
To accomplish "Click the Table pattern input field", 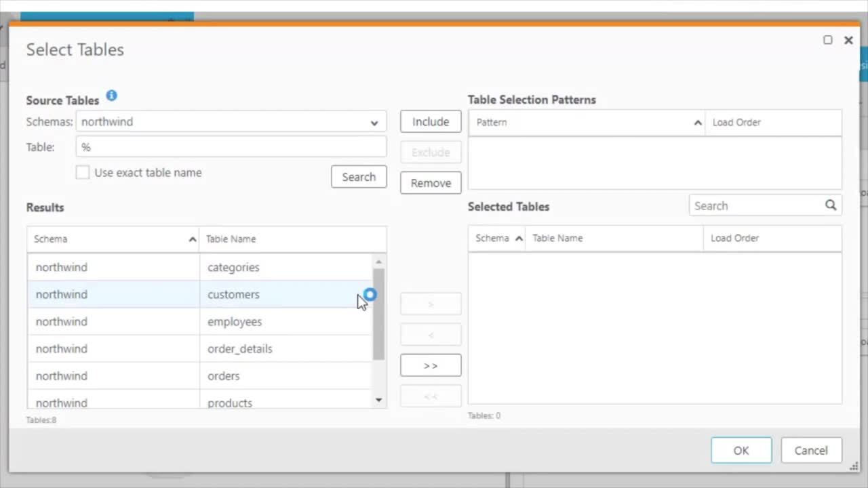I will click(x=231, y=147).
